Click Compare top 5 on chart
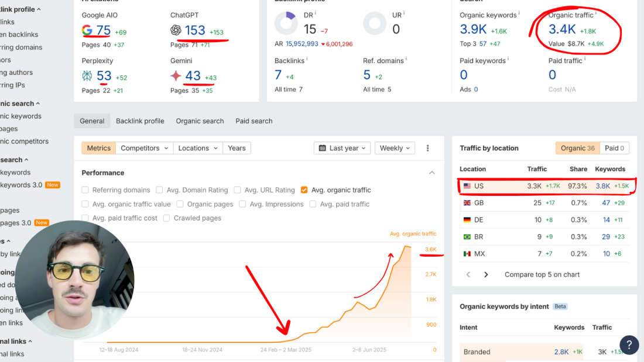644x362 pixels. point(542,275)
